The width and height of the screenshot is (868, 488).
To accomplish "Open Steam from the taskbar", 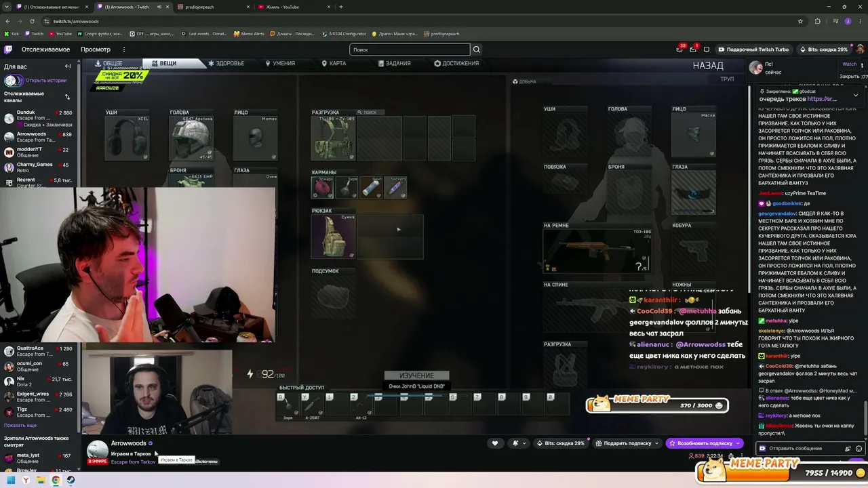I will [71, 480].
